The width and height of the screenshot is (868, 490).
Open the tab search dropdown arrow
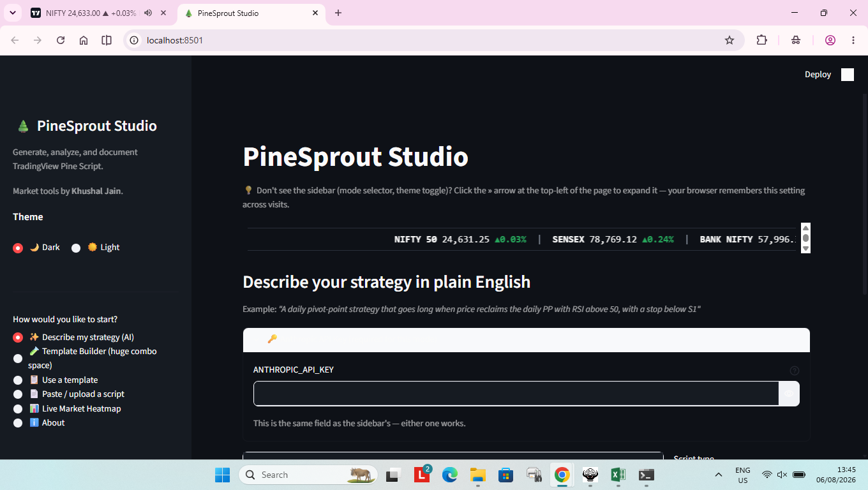[12, 13]
